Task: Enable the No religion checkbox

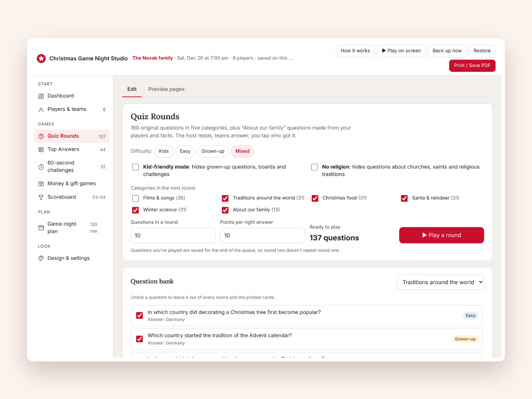Action: point(314,167)
